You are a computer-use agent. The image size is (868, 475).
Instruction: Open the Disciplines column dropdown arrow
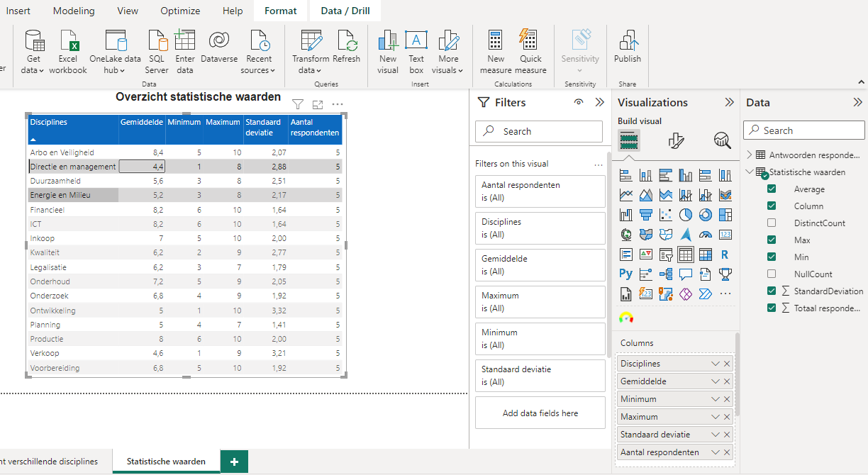pyautogui.click(x=716, y=364)
